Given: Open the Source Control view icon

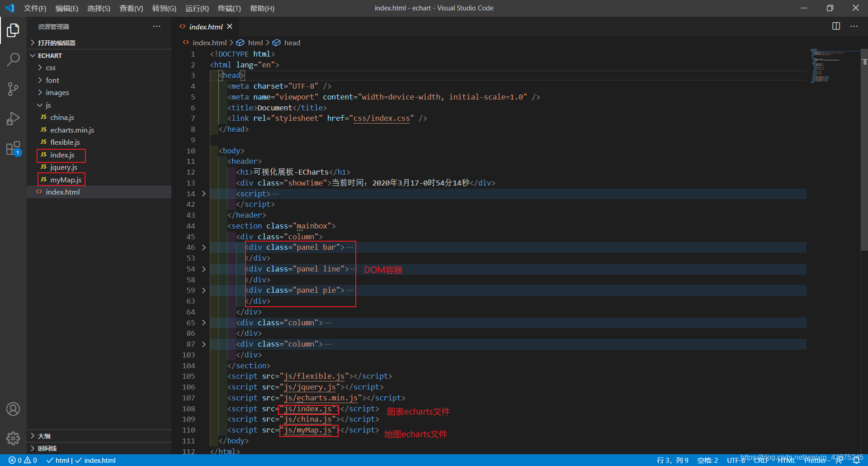Looking at the screenshot, I should 13,89.
